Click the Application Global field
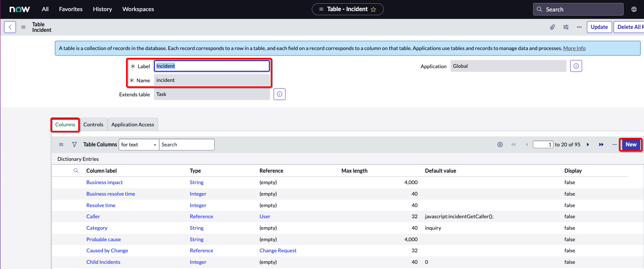 tap(508, 66)
